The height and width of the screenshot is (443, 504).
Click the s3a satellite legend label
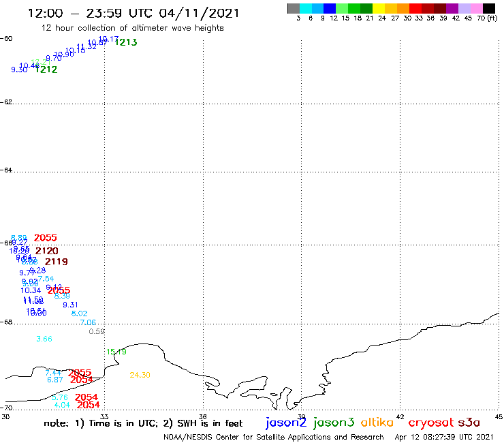click(x=469, y=423)
